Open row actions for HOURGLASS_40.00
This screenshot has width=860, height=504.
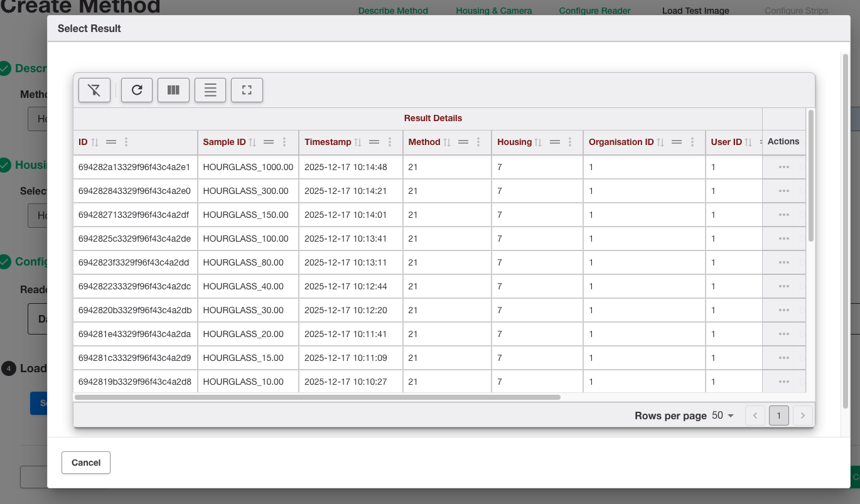pyautogui.click(x=783, y=286)
